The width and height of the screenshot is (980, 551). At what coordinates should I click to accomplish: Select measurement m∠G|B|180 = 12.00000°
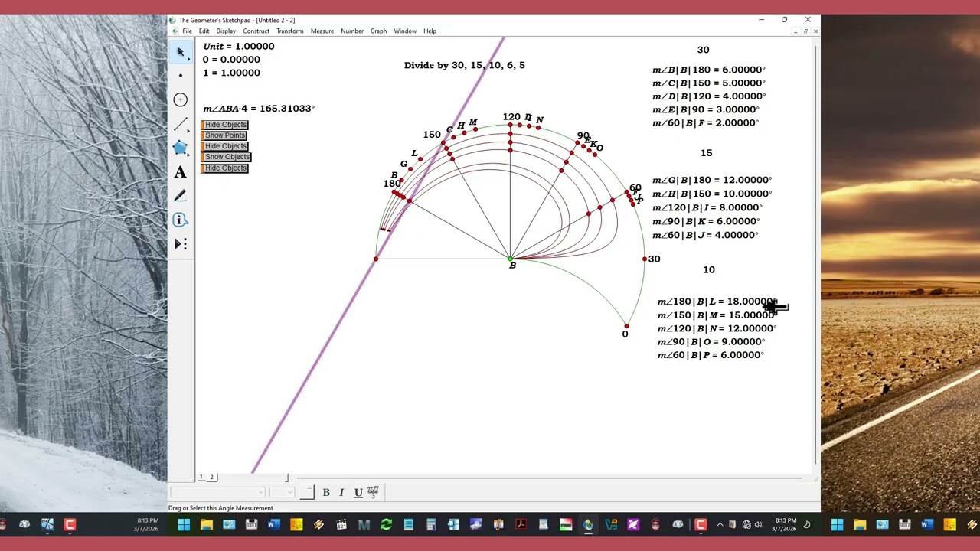712,180
